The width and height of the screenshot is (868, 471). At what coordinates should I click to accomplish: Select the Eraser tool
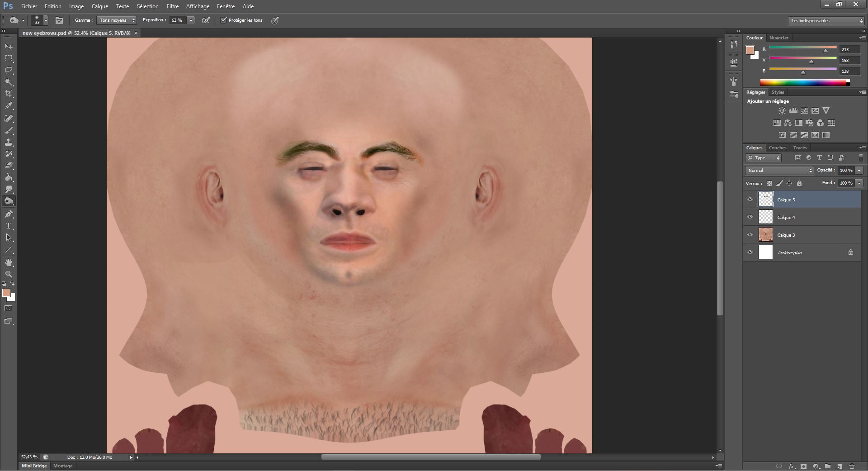(x=9, y=166)
